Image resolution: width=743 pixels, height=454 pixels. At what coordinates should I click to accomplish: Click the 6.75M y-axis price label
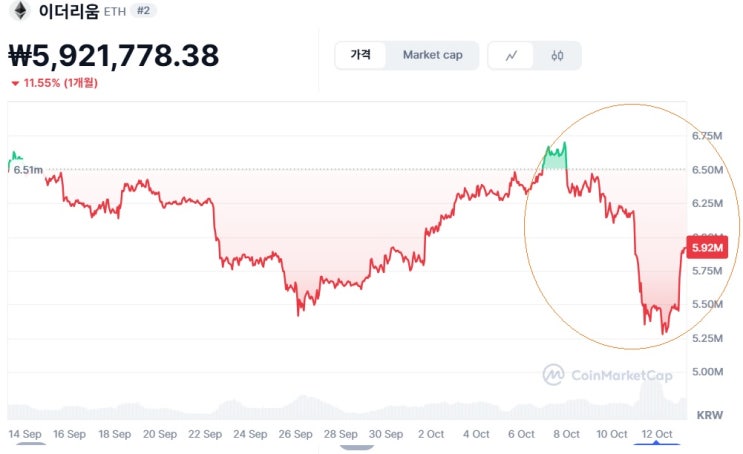(708, 136)
